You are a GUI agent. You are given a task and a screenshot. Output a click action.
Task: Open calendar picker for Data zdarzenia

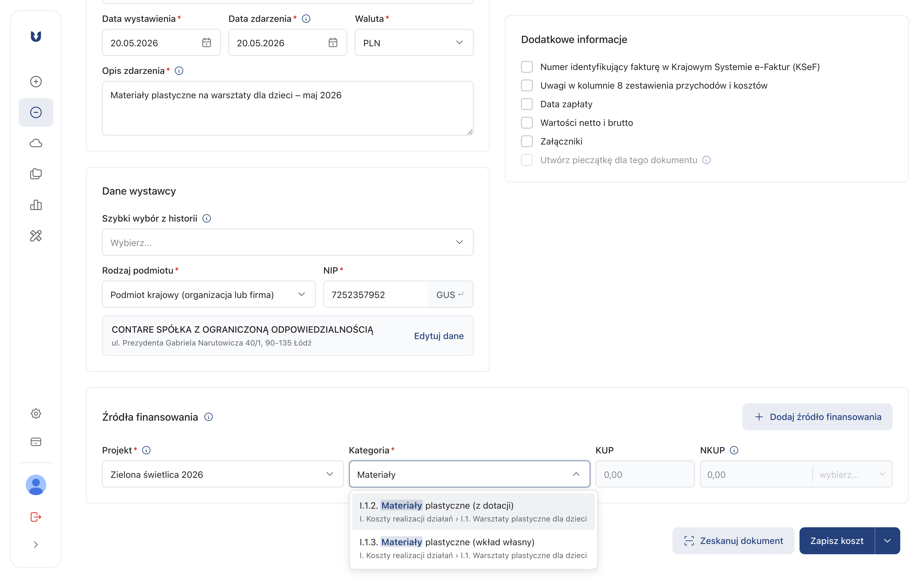[x=333, y=42]
